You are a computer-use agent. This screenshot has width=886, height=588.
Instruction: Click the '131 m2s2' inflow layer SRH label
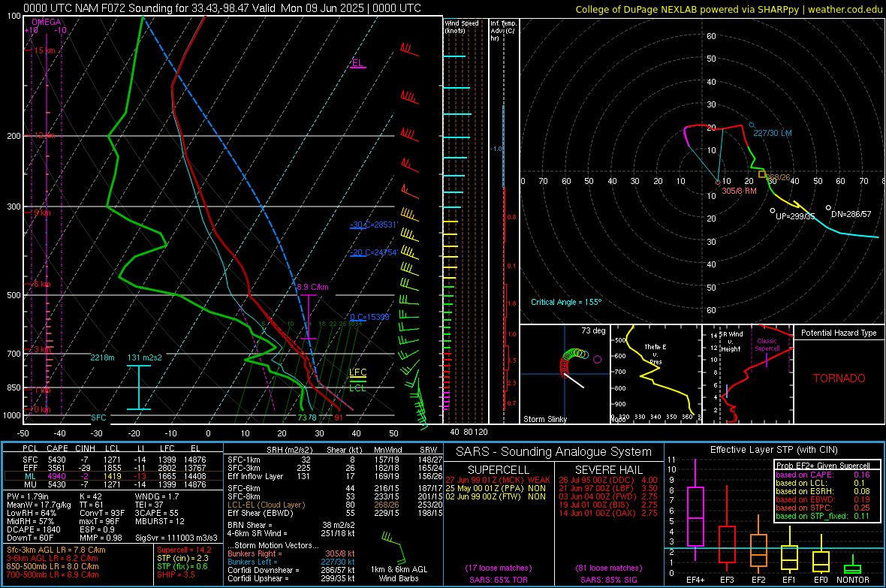[145, 357]
